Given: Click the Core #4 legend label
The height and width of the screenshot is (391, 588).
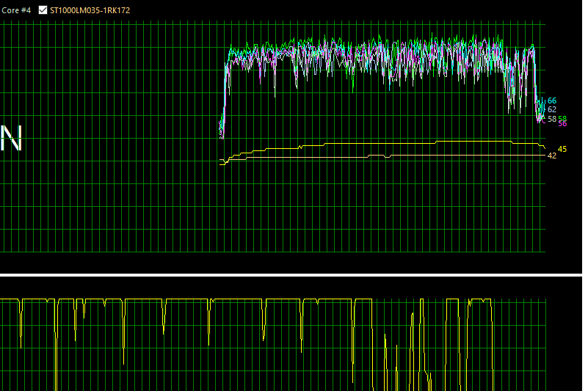Looking at the screenshot, I should (15, 10).
